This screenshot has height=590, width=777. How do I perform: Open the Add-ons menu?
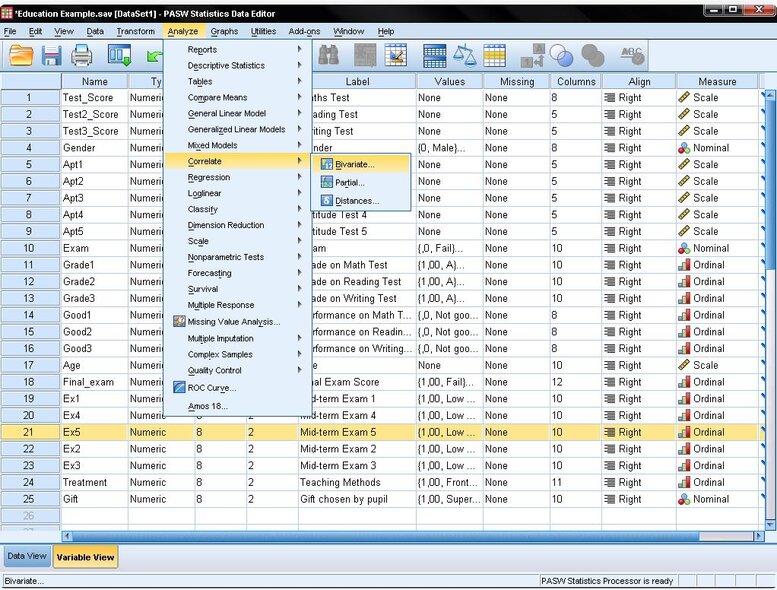pos(304,31)
